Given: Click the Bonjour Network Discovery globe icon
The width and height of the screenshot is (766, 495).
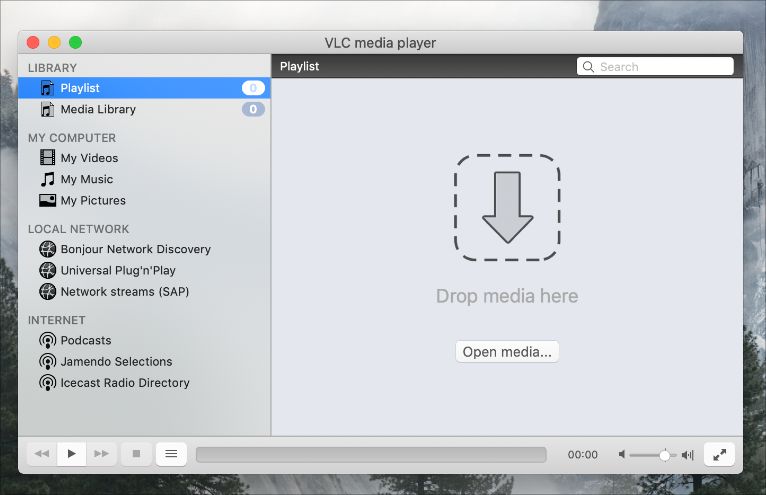Looking at the screenshot, I should (x=47, y=249).
